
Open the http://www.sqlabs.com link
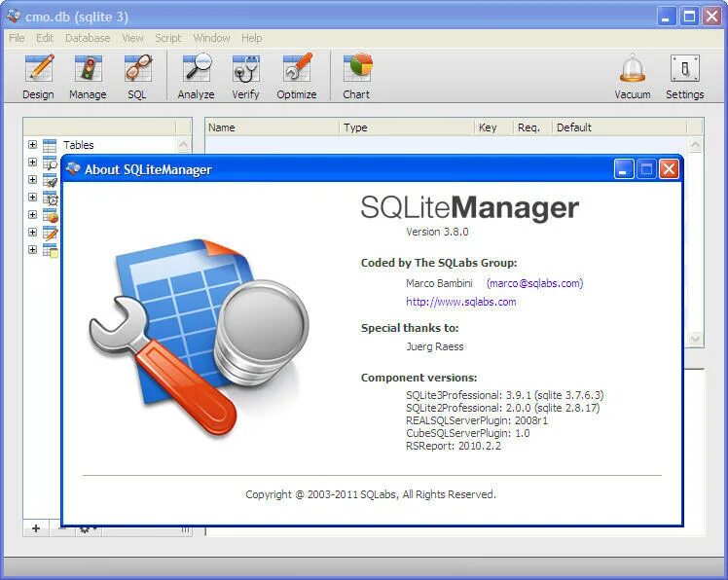pos(461,302)
